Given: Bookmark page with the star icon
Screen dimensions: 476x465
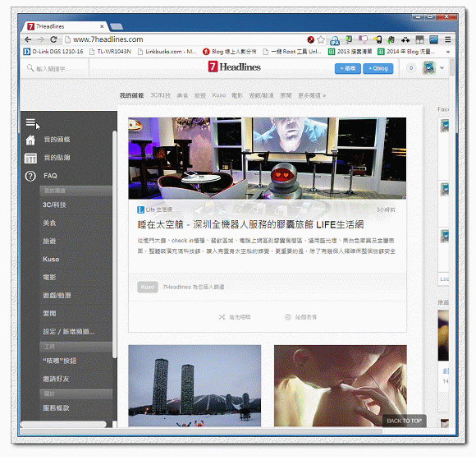Looking at the screenshot, I should 321,39.
